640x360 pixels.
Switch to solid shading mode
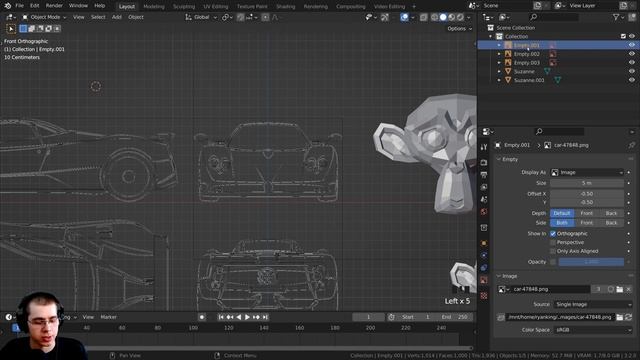coord(443,17)
